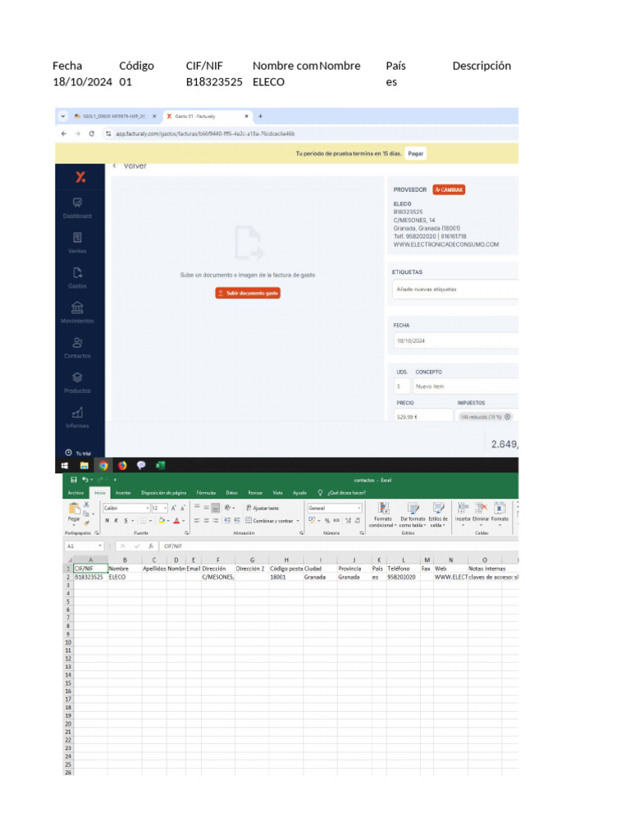Viewport: 630px width, 840px height.
Task: Pick fill color bucket in Excel
Action: [162, 521]
